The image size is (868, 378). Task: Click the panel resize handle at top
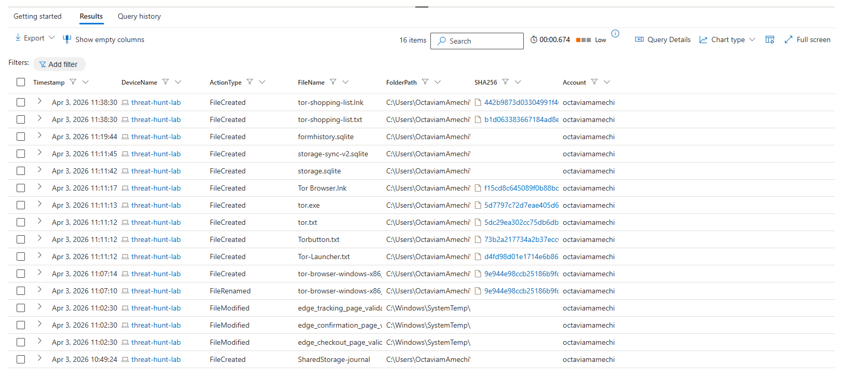422,7
